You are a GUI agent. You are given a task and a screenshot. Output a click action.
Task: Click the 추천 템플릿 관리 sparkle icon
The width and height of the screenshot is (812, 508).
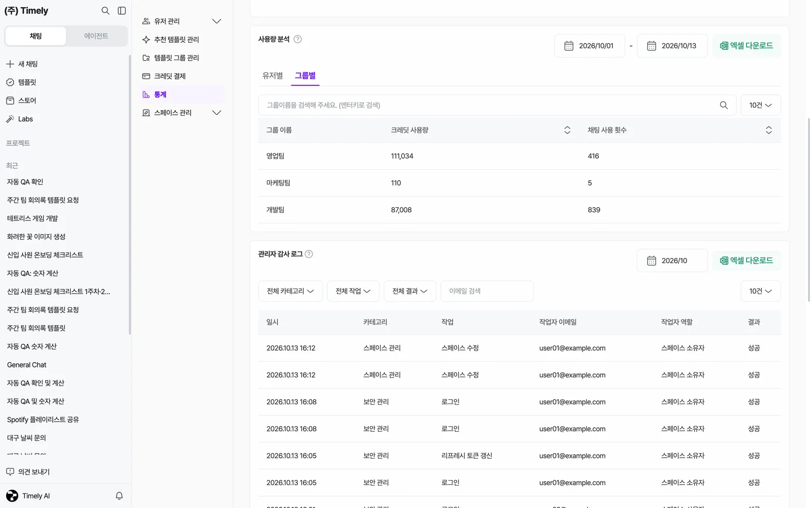click(146, 40)
